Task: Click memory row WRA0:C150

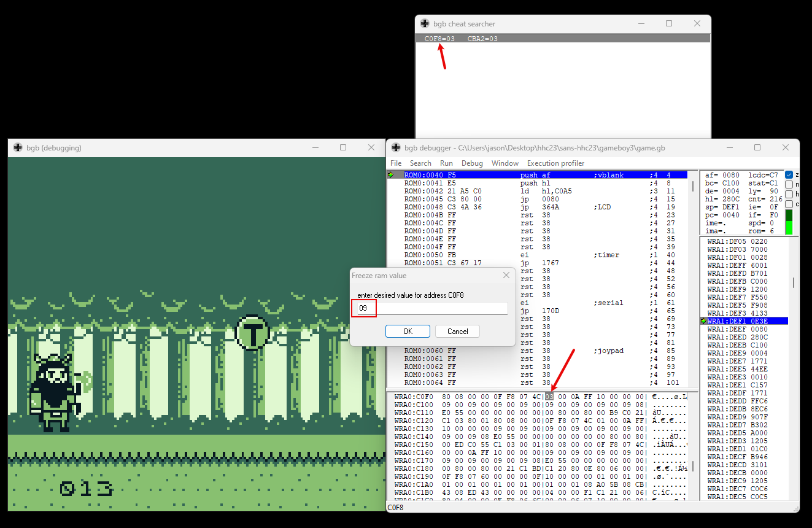Action: 538,445
